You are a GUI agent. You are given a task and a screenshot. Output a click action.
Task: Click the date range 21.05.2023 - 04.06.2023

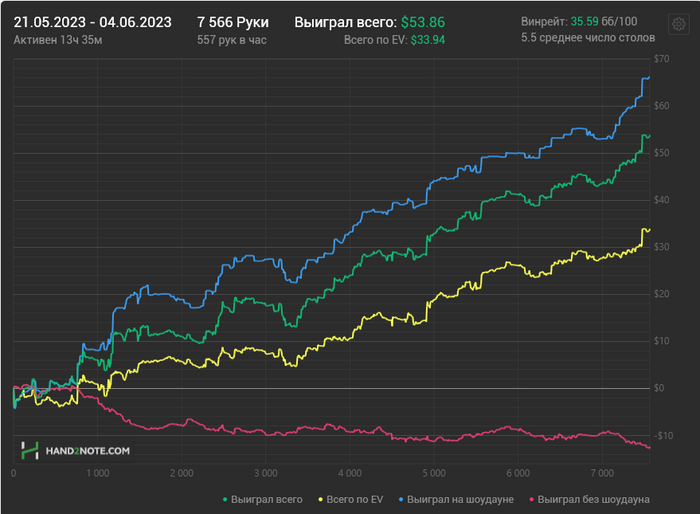(x=92, y=22)
